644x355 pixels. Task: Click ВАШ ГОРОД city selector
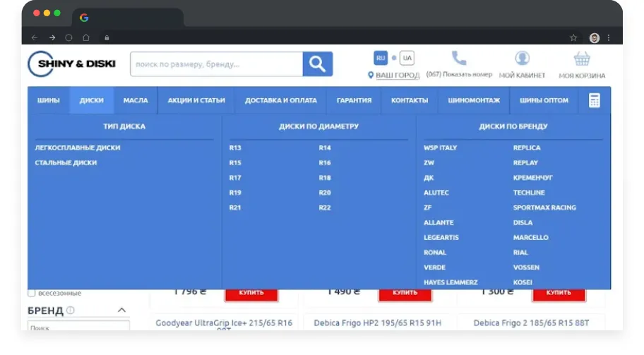(398, 76)
